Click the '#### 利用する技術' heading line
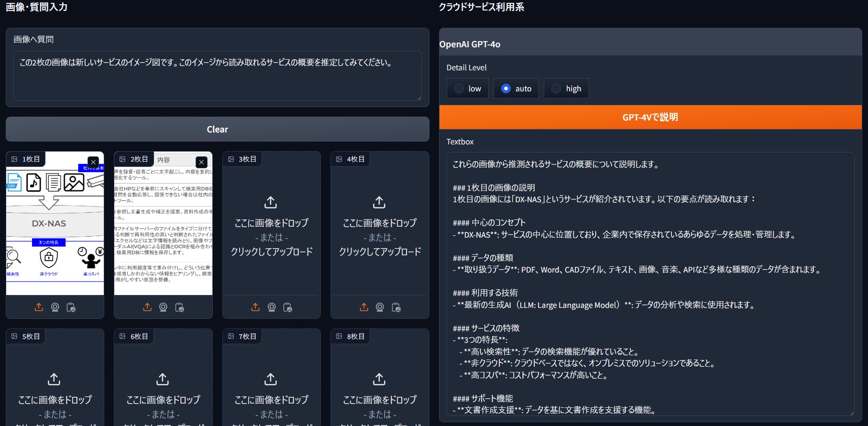 pos(485,293)
